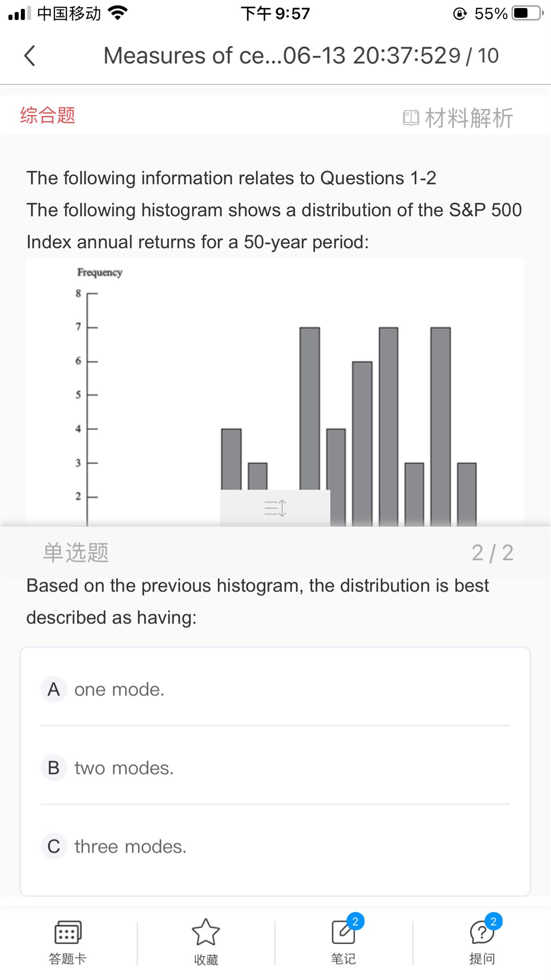
Task: Choose answer C three modes
Action: click(130, 846)
